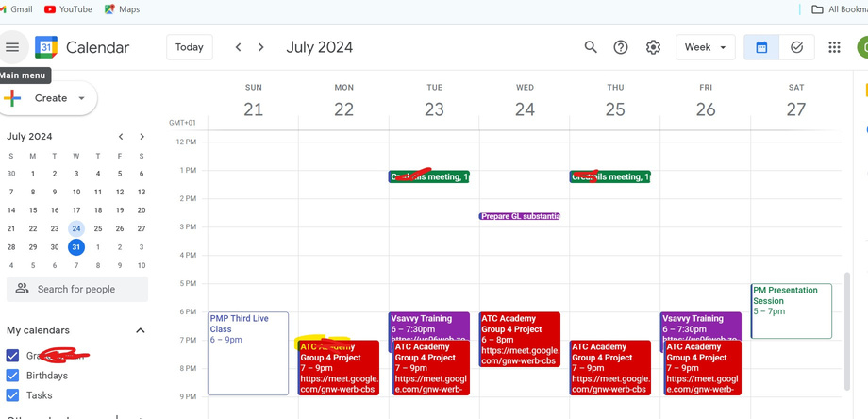Viewport: 868px width, 419px height.
Task: Open Tuesday Vsavvy Training event
Action: [x=429, y=325]
